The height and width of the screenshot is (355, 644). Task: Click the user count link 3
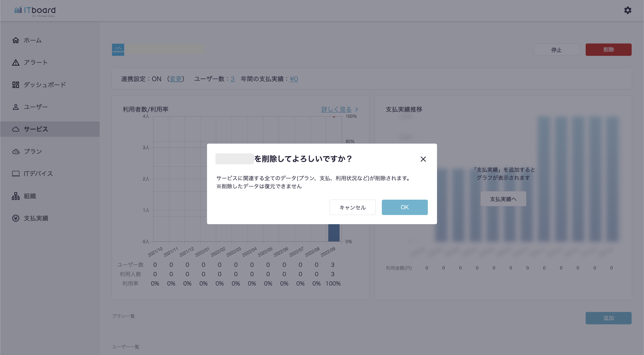(x=232, y=79)
